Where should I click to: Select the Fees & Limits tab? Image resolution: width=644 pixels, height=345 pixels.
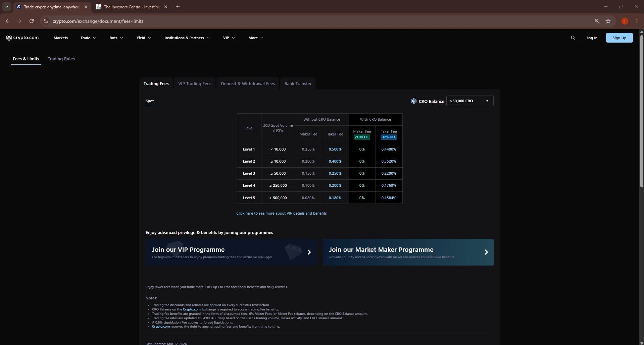point(26,59)
